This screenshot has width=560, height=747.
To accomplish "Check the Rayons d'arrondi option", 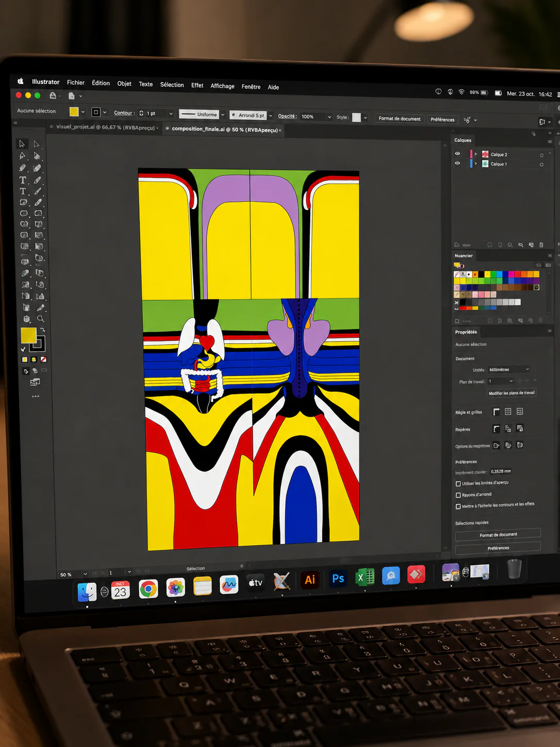I will 458,495.
